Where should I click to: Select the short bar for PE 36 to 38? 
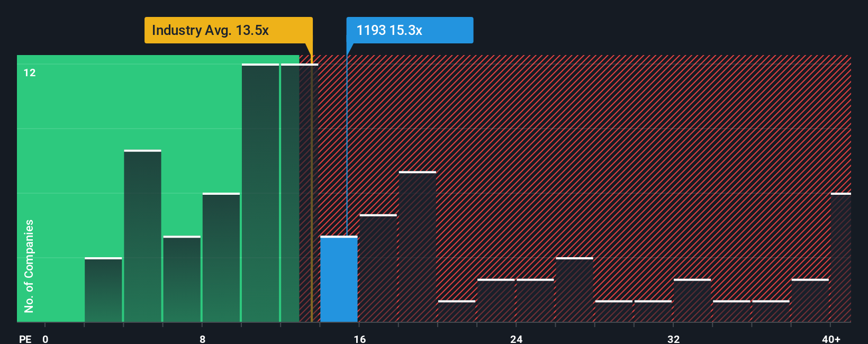771,311
